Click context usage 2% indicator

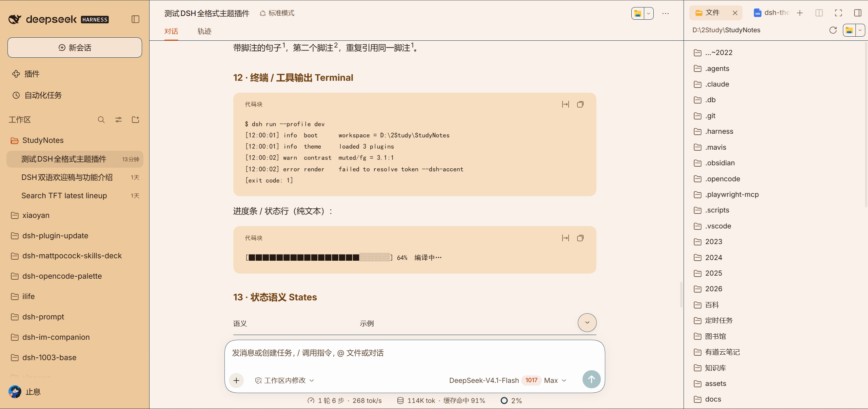[511, 401]
